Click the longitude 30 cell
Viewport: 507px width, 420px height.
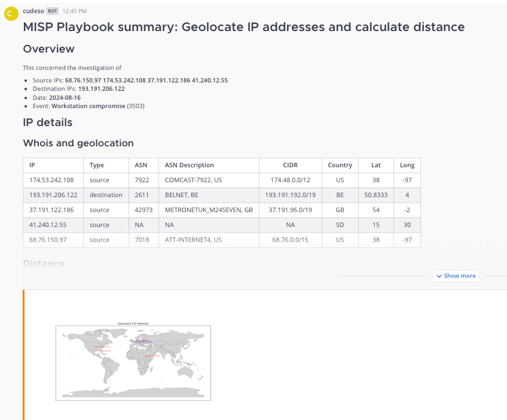(407, 225)
